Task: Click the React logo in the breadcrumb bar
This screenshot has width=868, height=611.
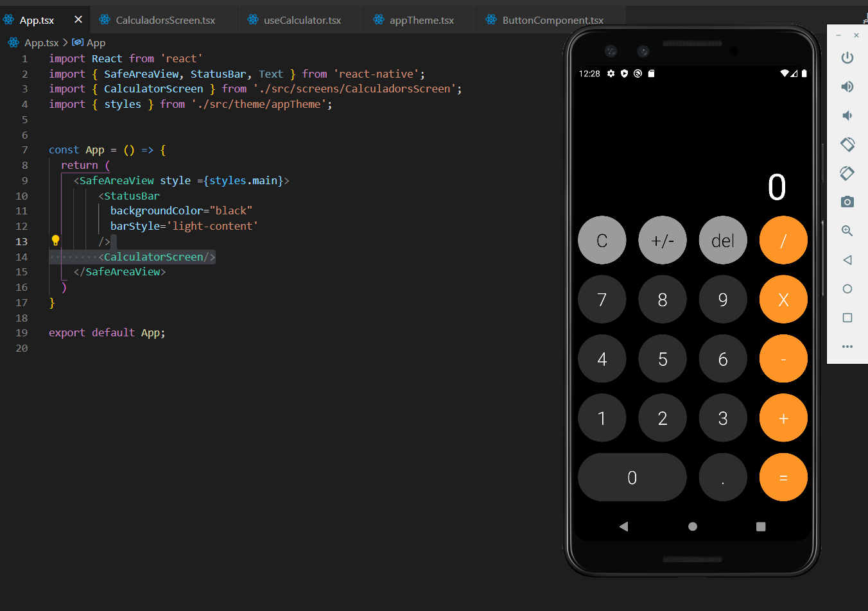Action: 13,42
